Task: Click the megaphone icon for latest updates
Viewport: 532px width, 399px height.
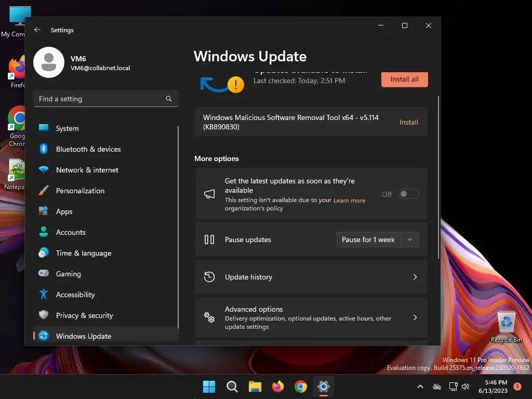Action: [209, 194]
